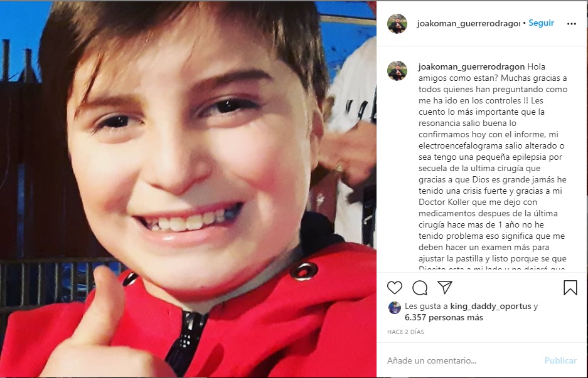Viewport: 588px width, 378px height.
Task: Click profile avatar beside the caption
Action: point(397,70)
